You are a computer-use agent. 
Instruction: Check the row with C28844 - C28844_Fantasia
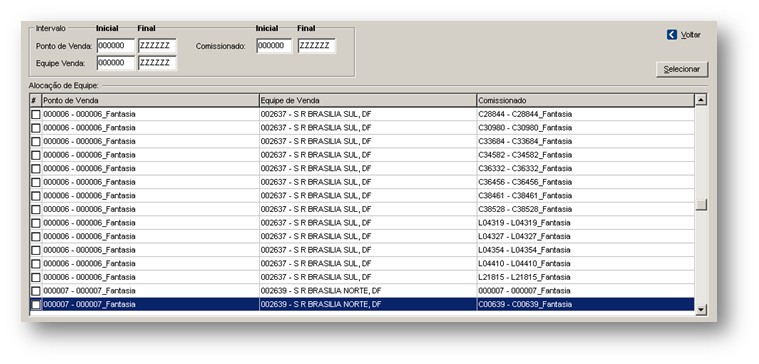36,115
